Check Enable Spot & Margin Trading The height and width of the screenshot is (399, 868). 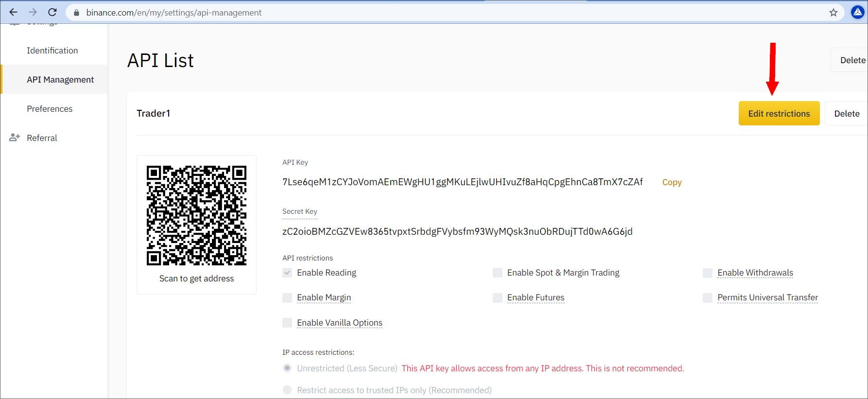(x=498, y=273)
